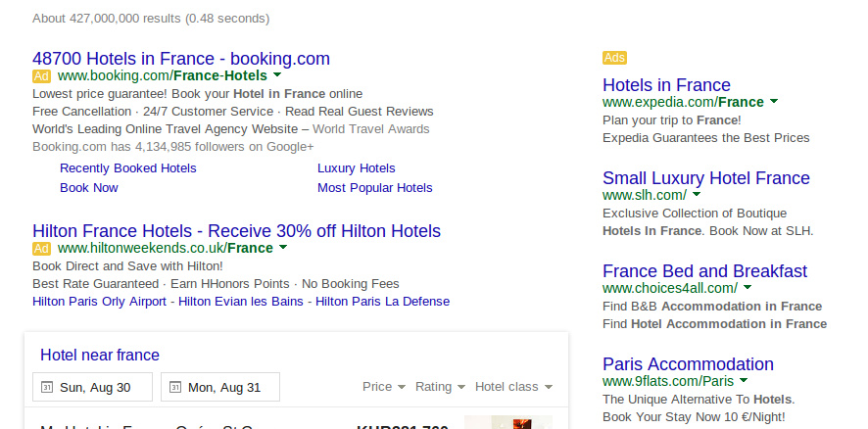Open the Hotel class dropdown

point(513,387)
